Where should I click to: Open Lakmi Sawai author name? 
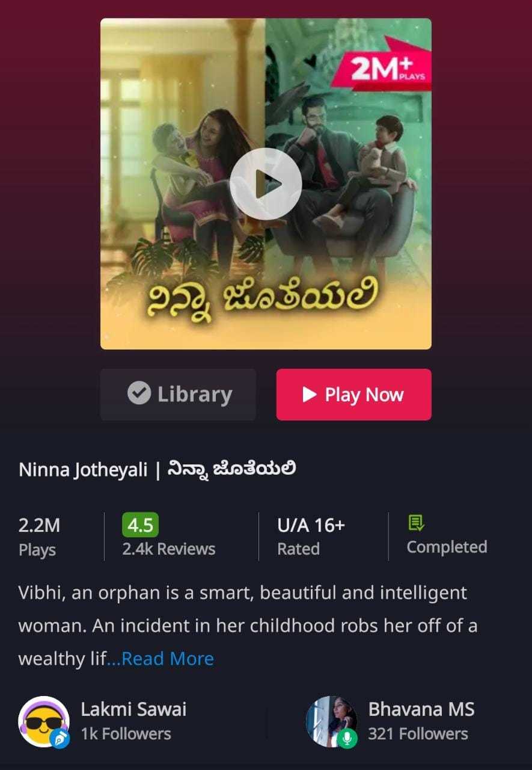(133, 709)
